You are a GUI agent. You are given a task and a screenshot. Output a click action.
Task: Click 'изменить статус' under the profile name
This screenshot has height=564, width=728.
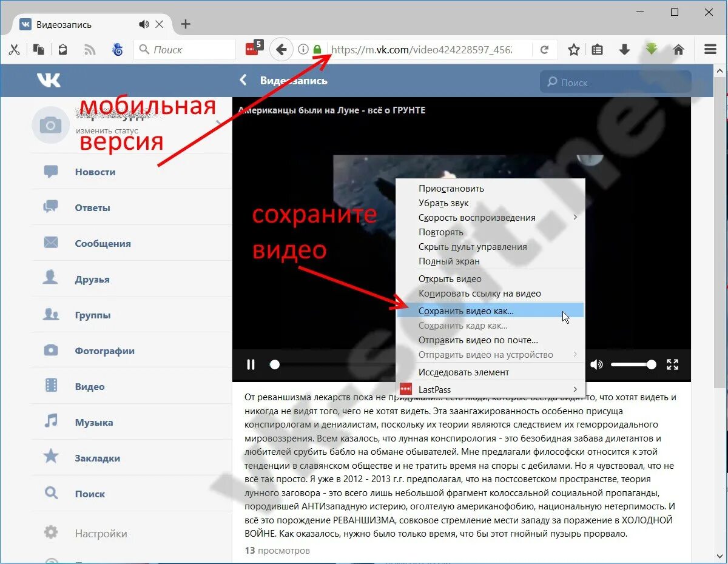coord(107,131)
